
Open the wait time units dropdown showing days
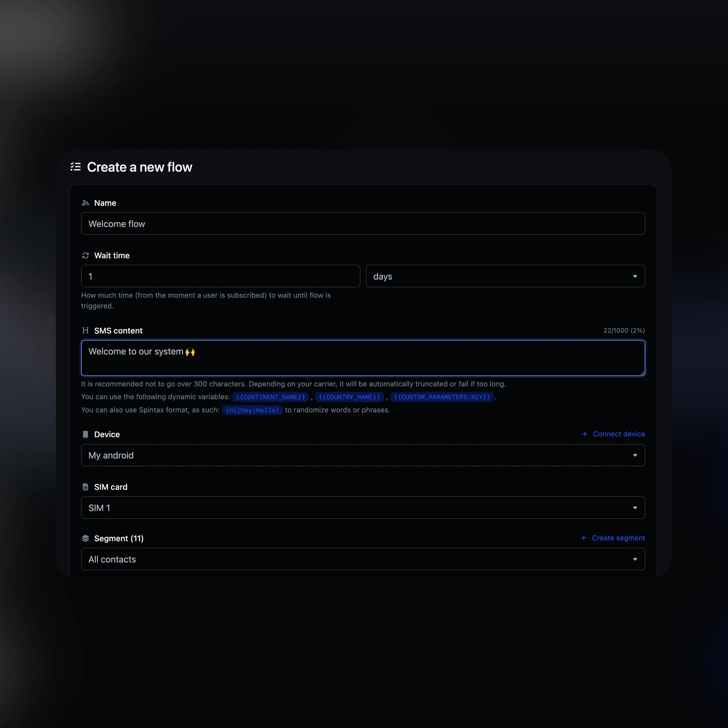[x=505, y=276]
